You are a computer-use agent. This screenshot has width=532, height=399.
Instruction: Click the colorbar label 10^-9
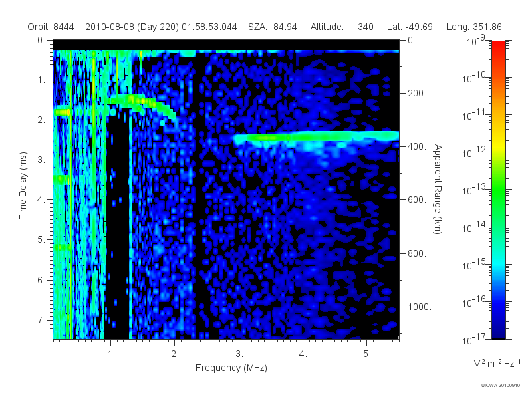(x=477, y=41)
